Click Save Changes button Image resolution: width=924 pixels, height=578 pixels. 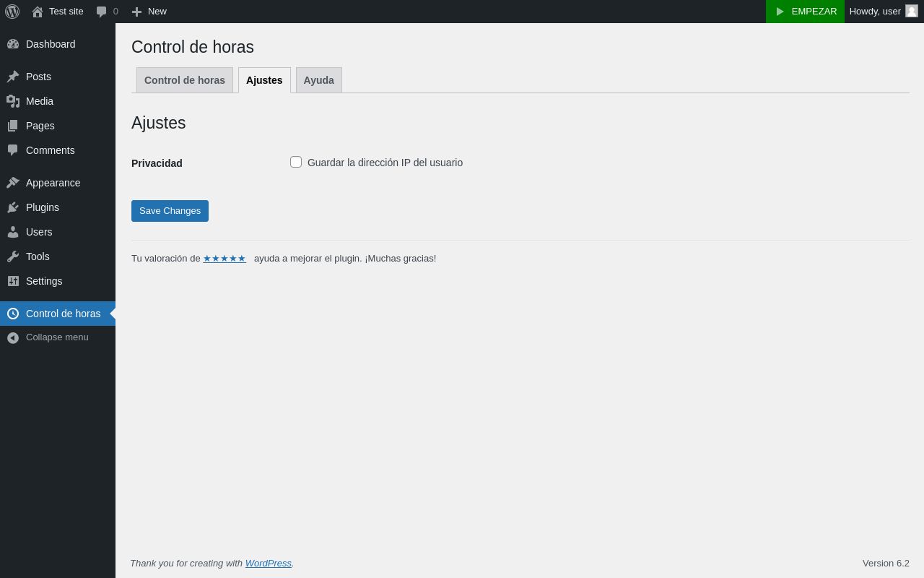tap(170, 211)
